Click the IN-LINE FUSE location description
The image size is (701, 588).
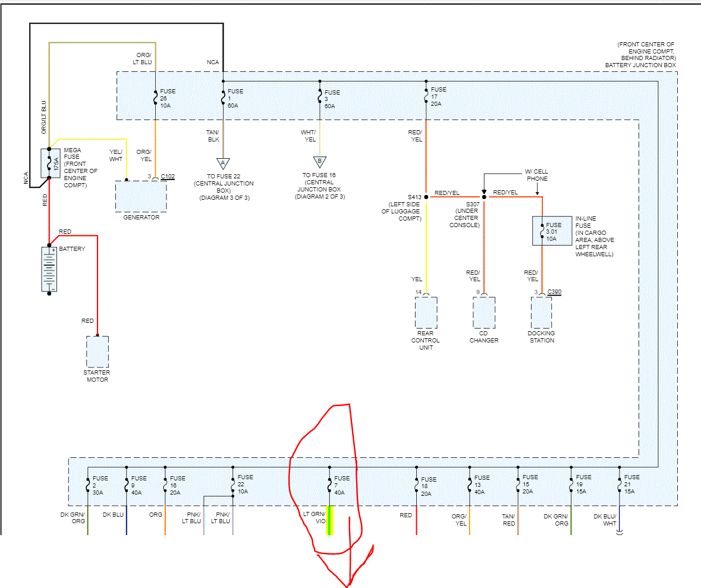click(595, 237)
